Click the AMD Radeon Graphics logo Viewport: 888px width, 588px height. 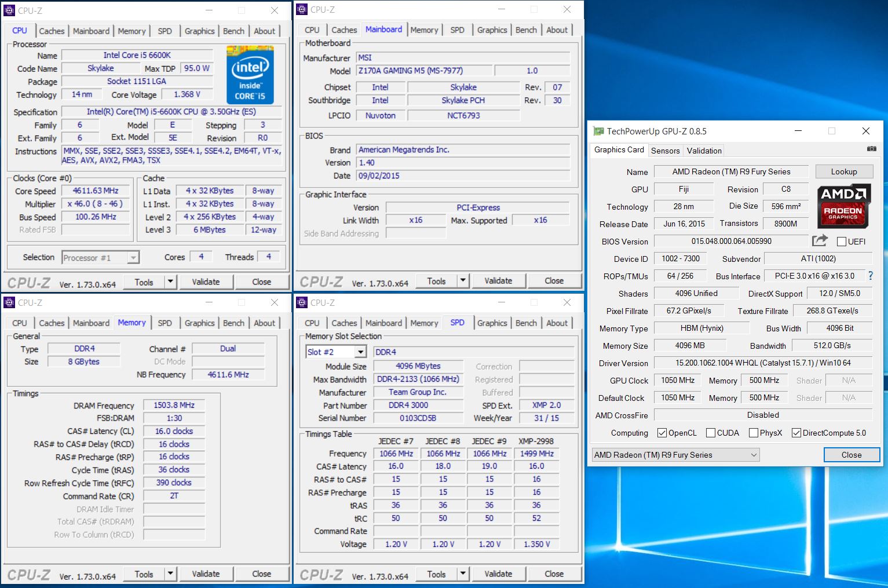[x=843, y=205]
